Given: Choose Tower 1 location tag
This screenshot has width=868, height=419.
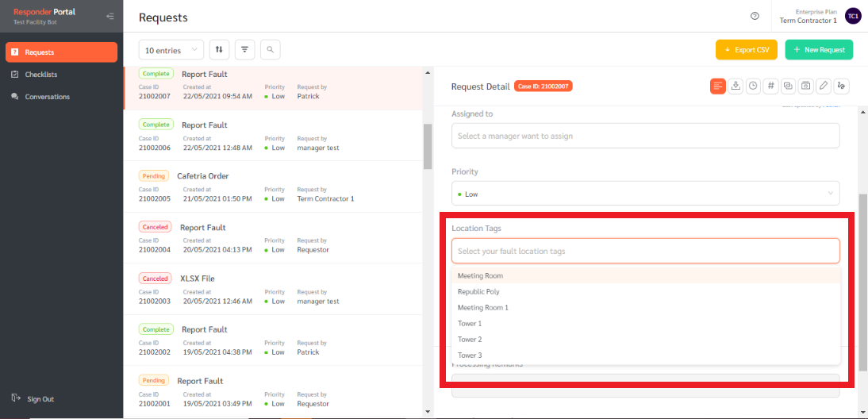Looking at the screenshot, I should [x=646, y=323].
